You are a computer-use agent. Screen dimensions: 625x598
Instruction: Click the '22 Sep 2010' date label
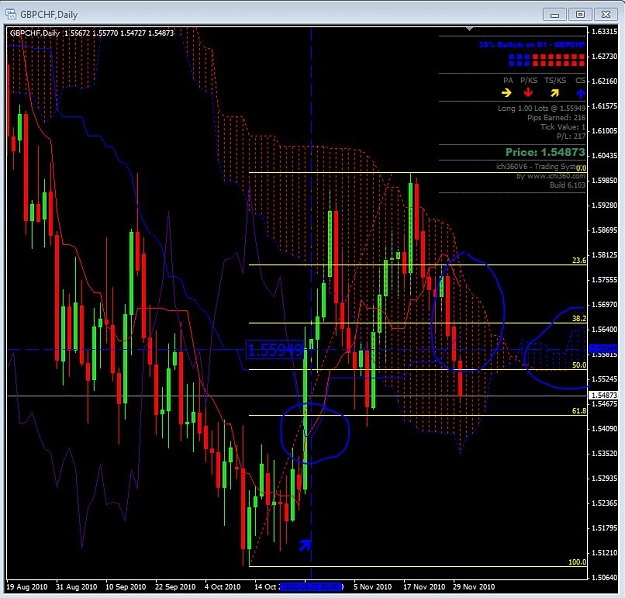pyautogui.click(x=175, y=587)
